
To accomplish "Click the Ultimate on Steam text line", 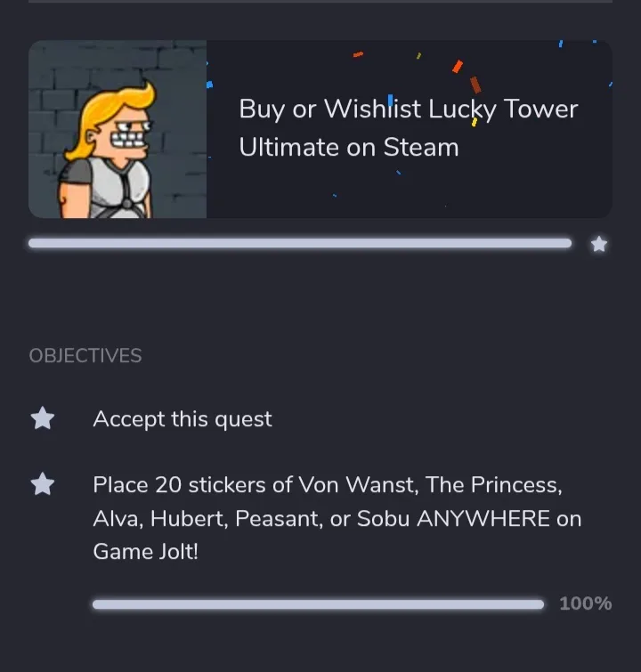I will 348,148.
